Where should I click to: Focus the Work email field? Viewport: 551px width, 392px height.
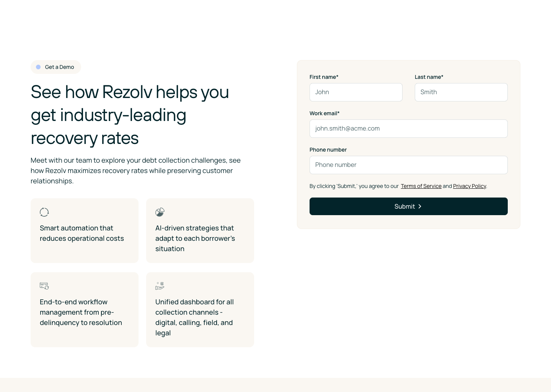pyautogui.click(x=409, y=129)
